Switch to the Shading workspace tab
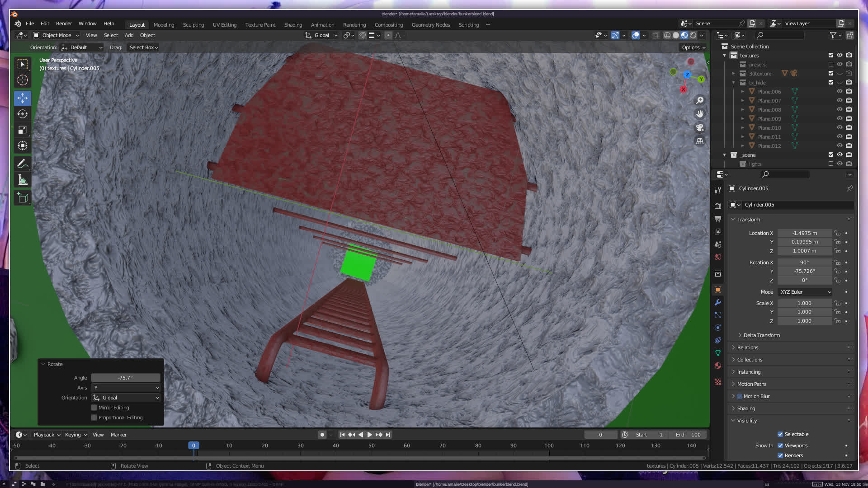The width and height of the screenshot is (868, 488). 293,25
